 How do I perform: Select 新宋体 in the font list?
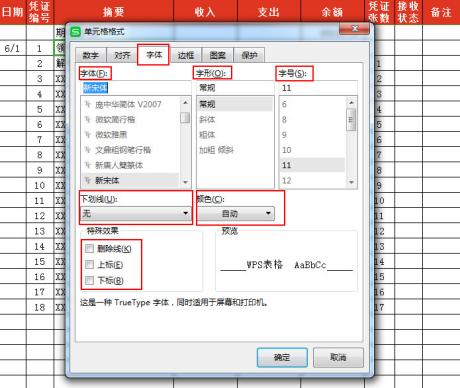click(130, 180)
